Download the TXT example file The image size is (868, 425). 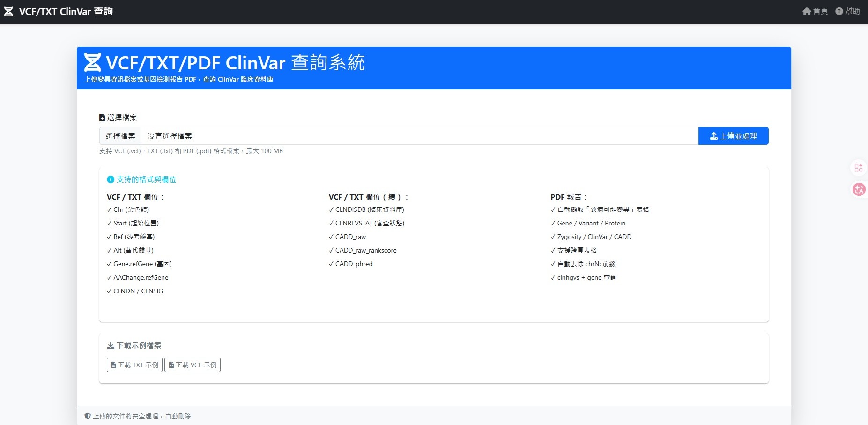(x=134, y=365)
